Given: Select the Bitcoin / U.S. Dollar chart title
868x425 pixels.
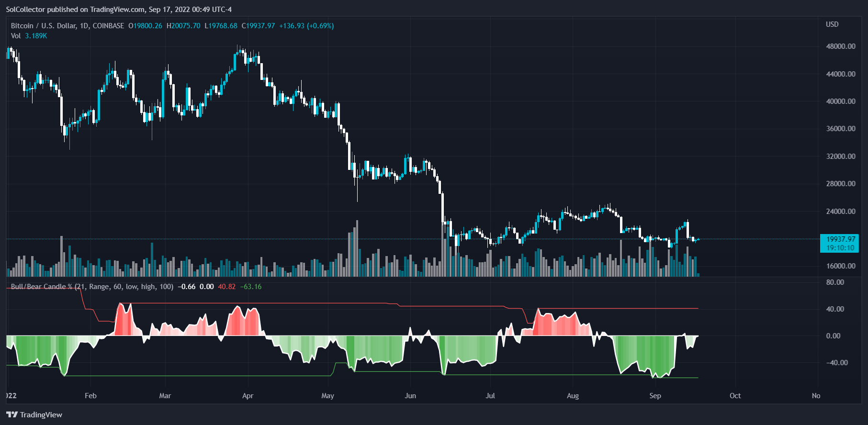Looking at the screenshot, I should click(x=68, y=26).
